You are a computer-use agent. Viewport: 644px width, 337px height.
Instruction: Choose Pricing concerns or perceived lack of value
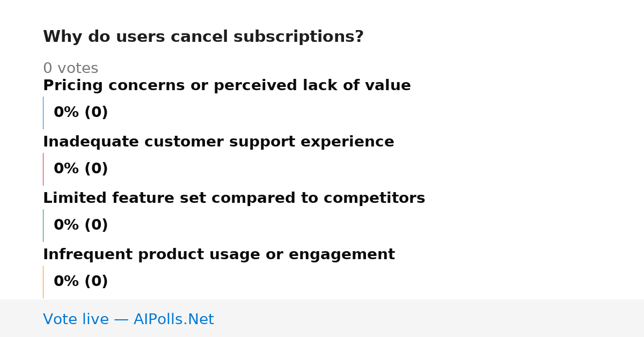click(x=227, y=86)
